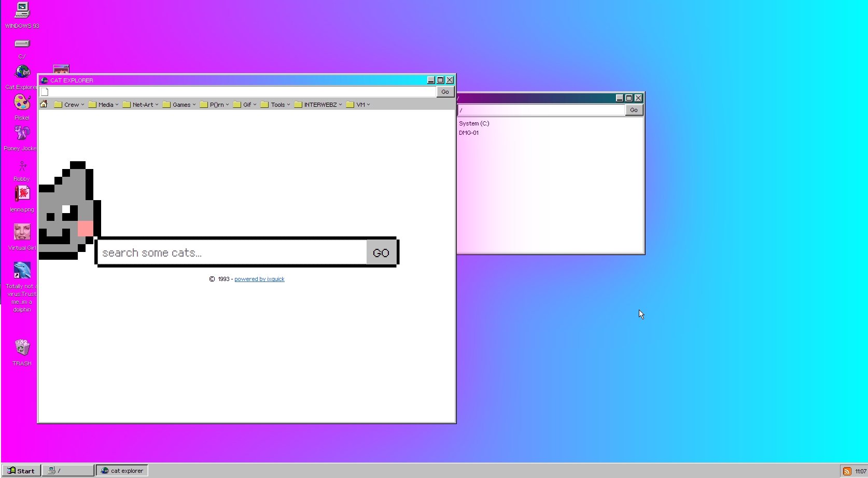The image size is (868, 478).
Task: Switch to the cat explorer taskbar item
Action: pyautogui.click(x=121, y=470)
